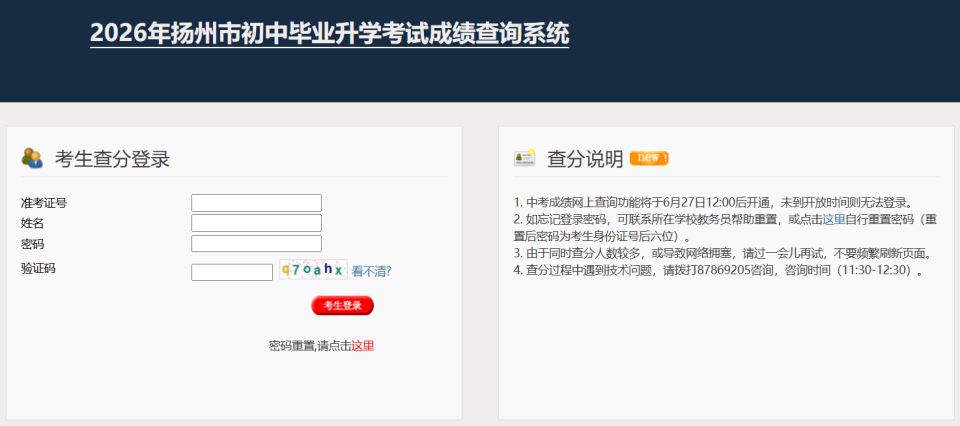This screenshot has height=426, width=960.
Task: Click the 看不清? link
Action: coord(372,272)
